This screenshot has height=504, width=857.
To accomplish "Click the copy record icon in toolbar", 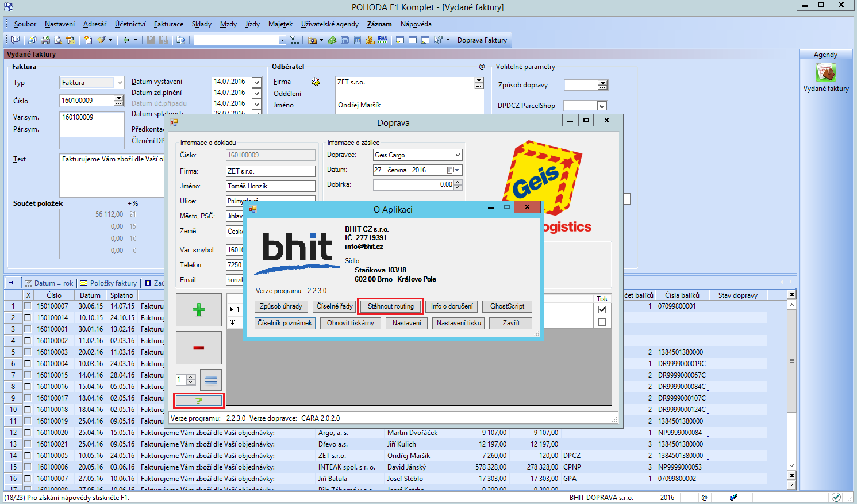I will coord(181,40).
